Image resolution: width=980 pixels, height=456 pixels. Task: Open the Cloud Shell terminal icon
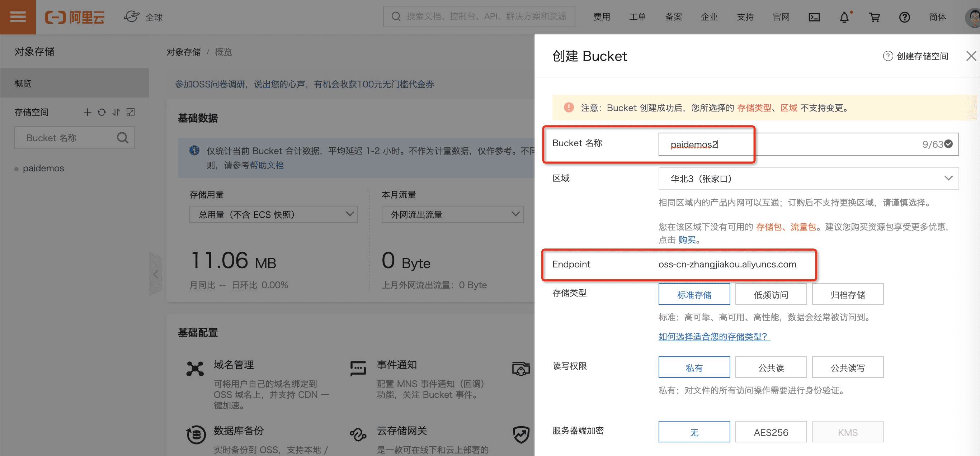point(814,17)
